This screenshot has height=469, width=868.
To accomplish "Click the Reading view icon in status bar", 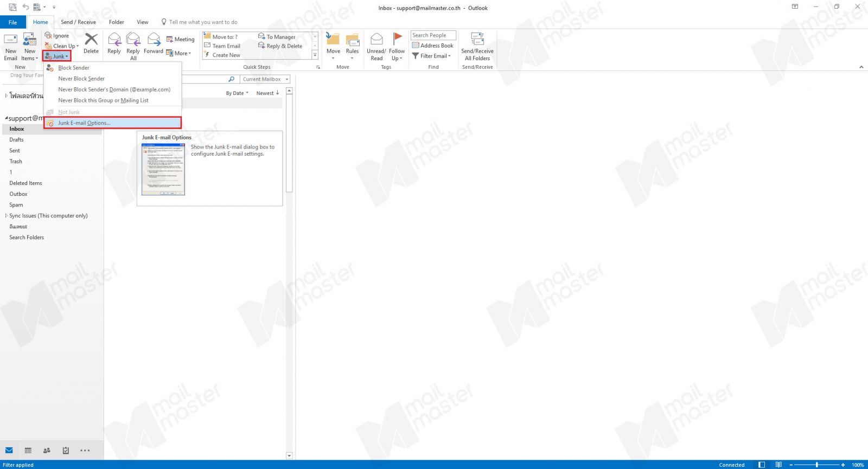I will point(778,465).
